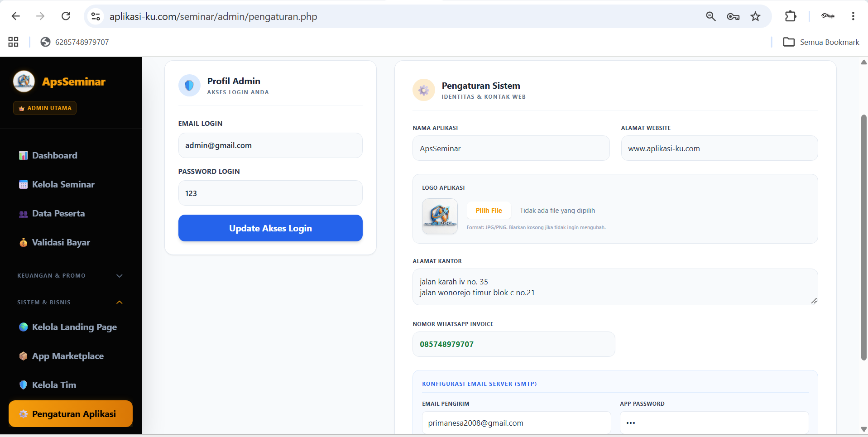The height and width of the screenshot is (437, 868).
Task: Open site information icon in address bar
Action: point(96,17)
